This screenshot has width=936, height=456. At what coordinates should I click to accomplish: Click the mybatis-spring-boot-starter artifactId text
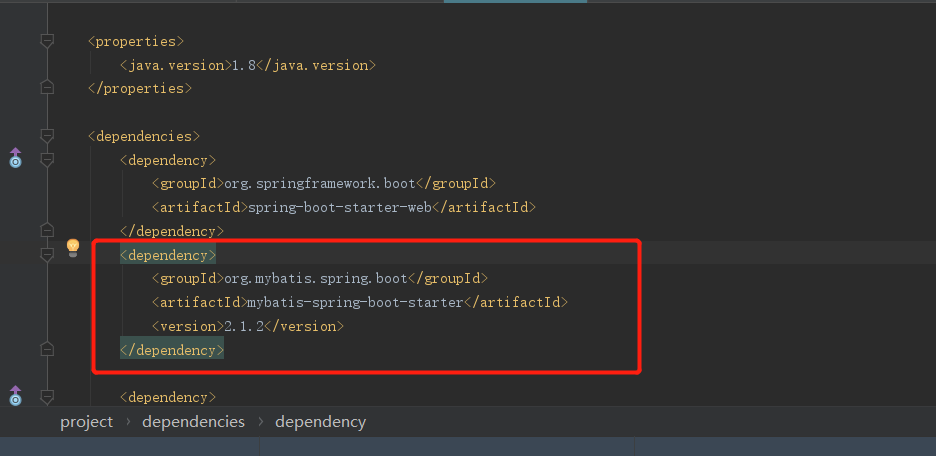coord(355,303)
